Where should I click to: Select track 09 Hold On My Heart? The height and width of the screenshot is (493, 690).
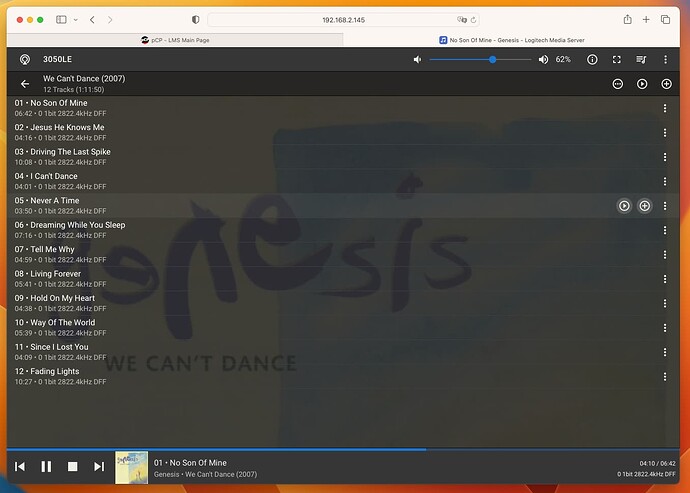[343, 303]
